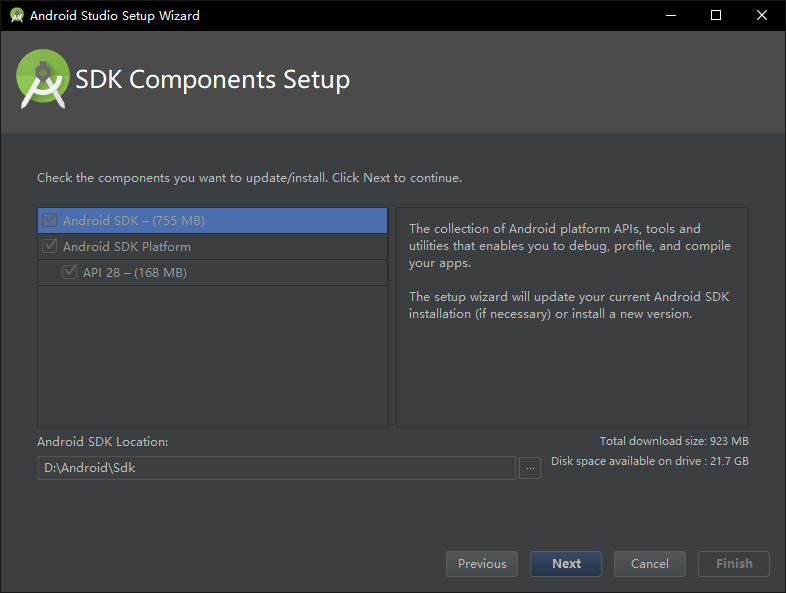Viewport: 786px width, 593px height.
Task: Select the Android SDK – (755 MB) row
Action: (x=213, y=221)
